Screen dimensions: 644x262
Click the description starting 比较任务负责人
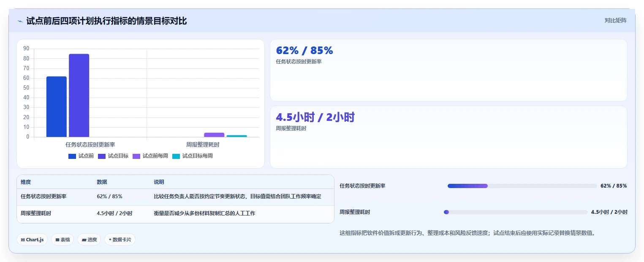click(237, 196)
